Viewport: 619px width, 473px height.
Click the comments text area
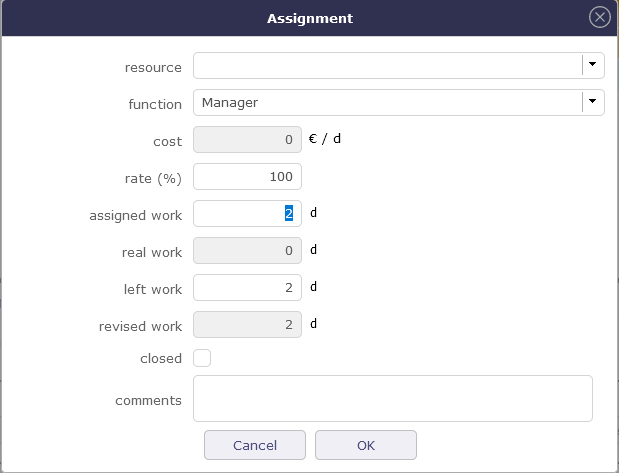392,398
